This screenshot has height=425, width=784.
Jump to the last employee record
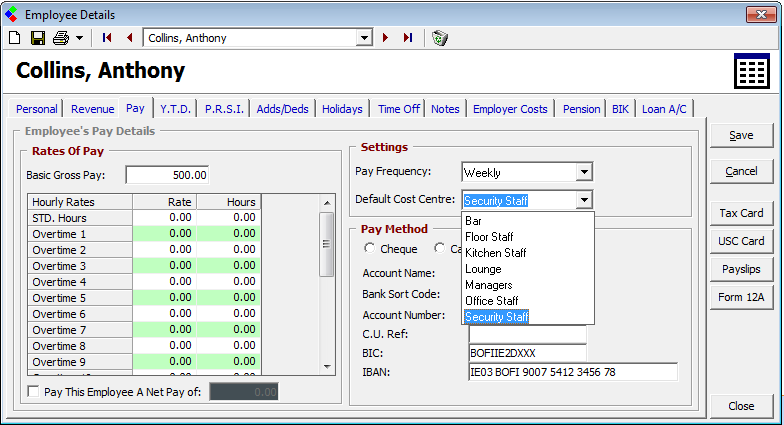(x=408, y=38)
